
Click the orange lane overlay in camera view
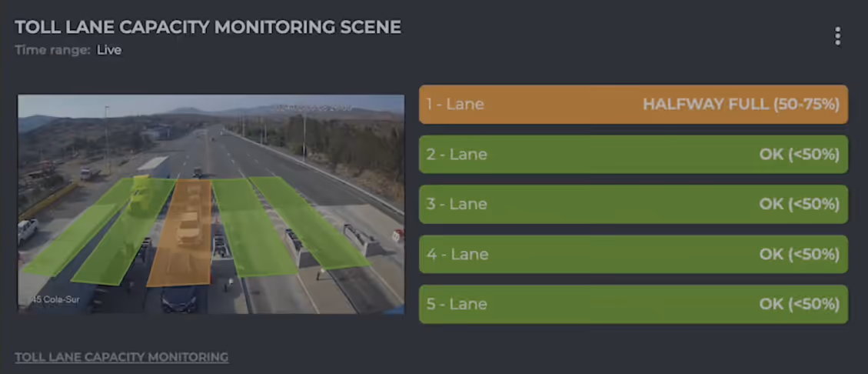point(180,232)
